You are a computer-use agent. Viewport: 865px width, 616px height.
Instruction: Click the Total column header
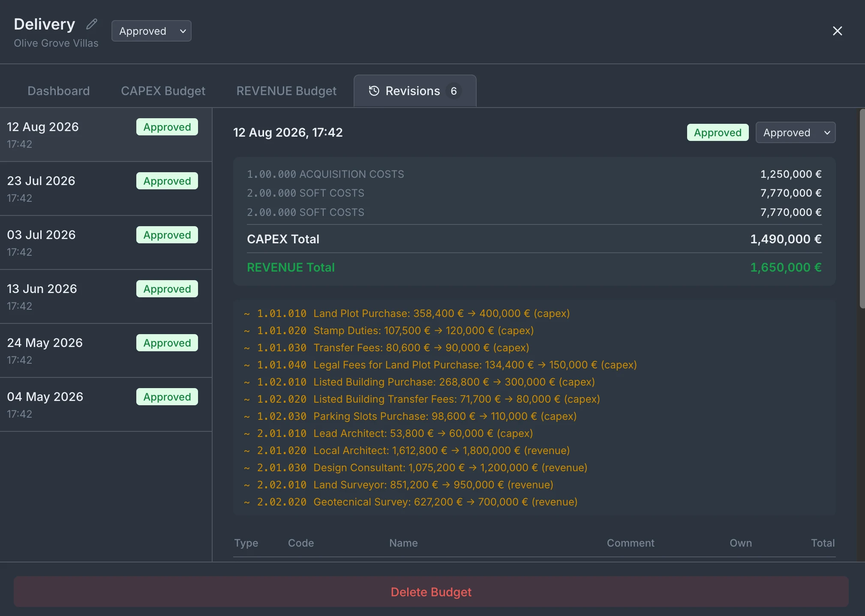pos(823,543)
